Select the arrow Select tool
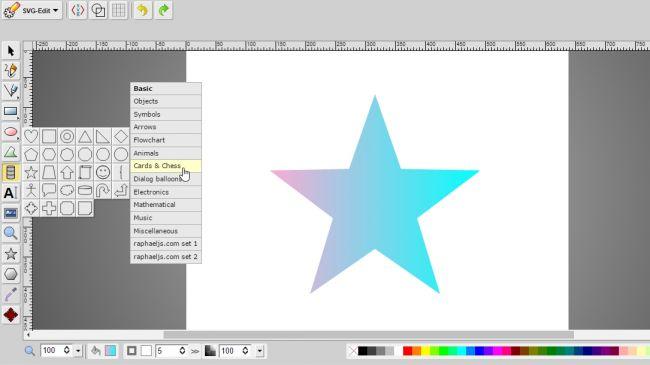The image size is (650, 365). click(11, 51)
